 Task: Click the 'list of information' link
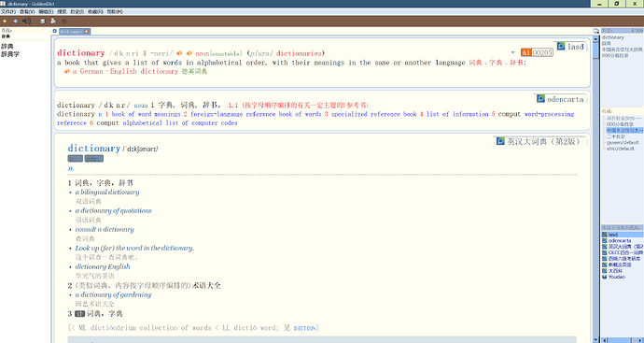click(x=456, y=114)
